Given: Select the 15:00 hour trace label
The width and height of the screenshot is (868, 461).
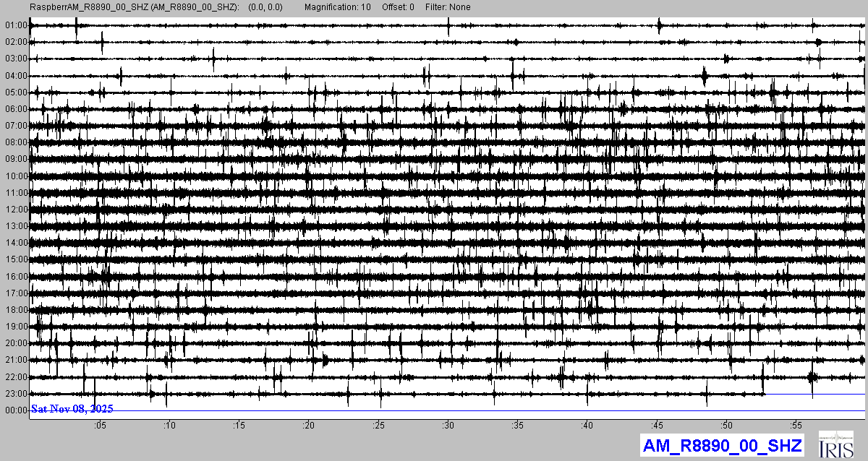Looking at the screenshot, I should (15, 259).
